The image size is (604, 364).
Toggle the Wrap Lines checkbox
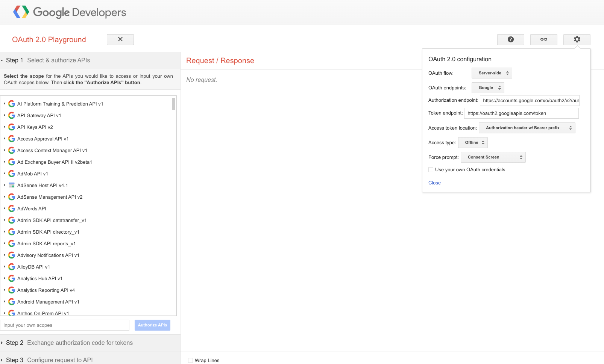tap(190, 360)
